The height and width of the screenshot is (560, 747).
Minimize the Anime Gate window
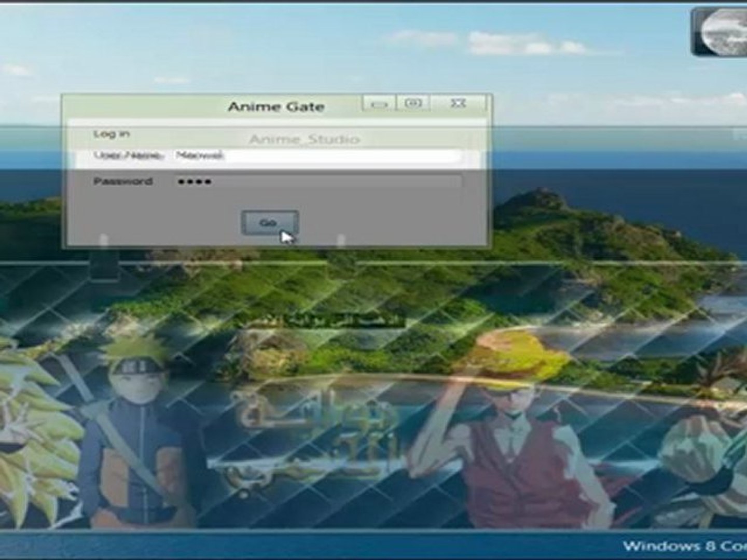(x=379, y=104)
